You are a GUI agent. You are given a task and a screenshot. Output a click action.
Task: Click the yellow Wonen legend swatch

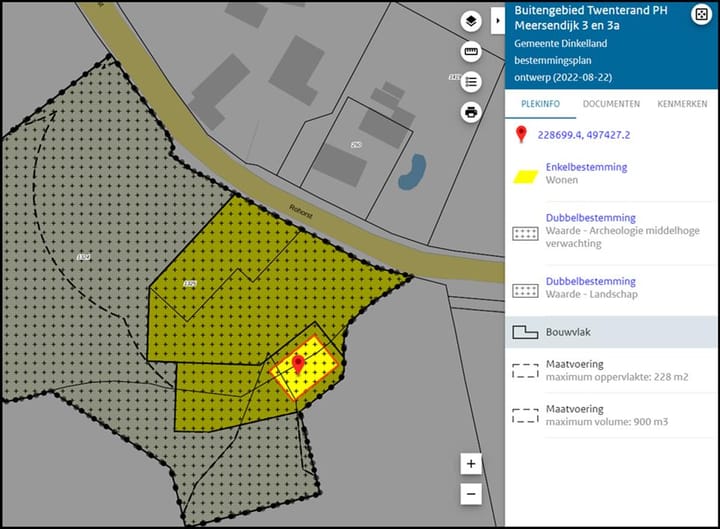click(525, 175)
